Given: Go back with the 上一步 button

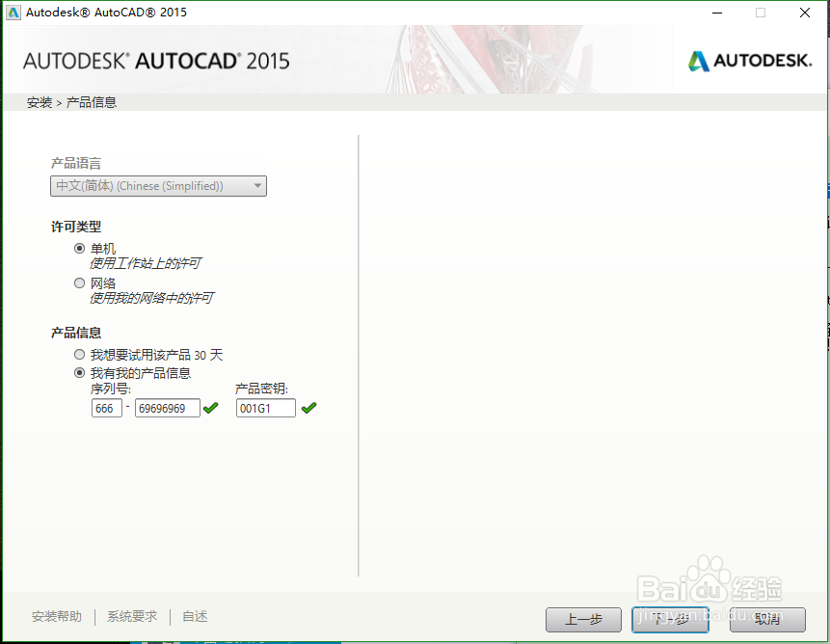Looking at the screenshot, I should (x=583, y=620).
